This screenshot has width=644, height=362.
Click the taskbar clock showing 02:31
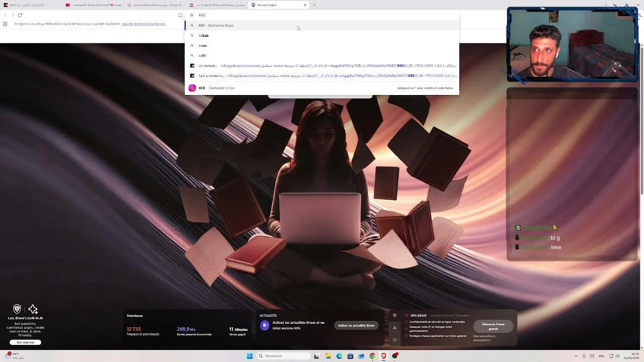(x=631, y=356)
